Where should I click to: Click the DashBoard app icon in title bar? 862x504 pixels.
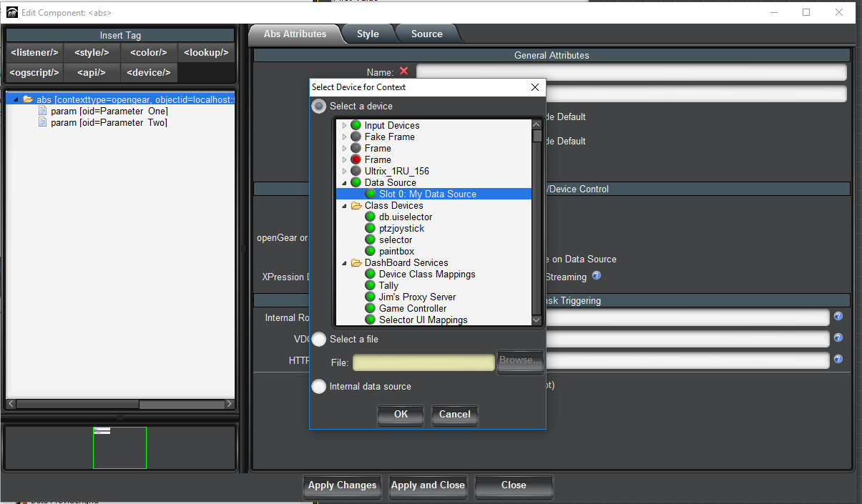click(11, 12)
